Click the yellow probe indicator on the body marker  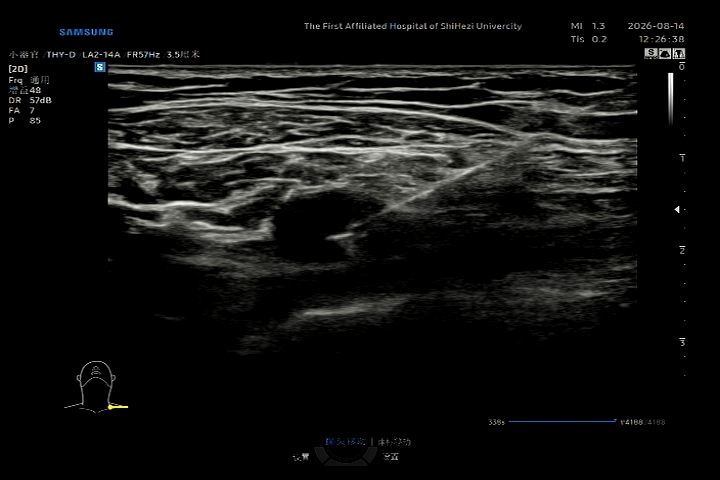click(x=118, y=407)
